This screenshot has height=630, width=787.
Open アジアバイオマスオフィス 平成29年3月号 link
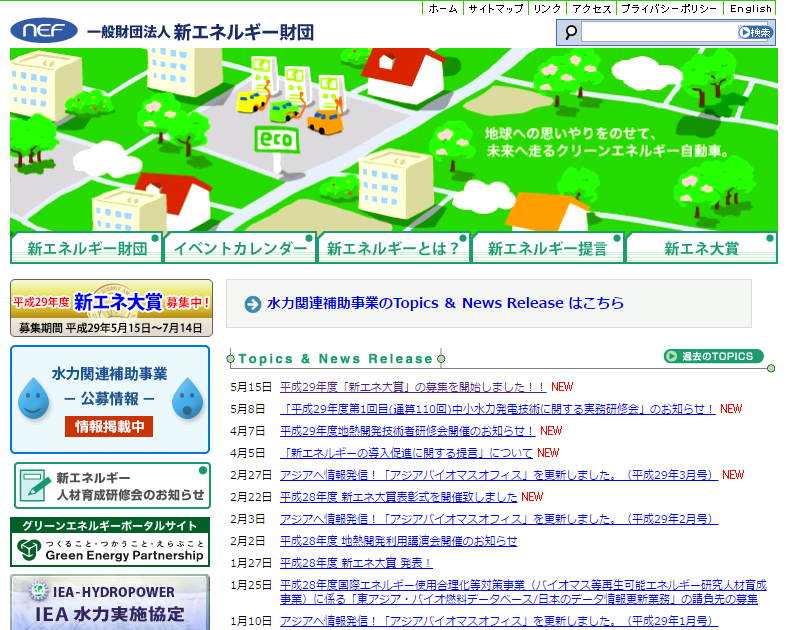(x=499, y=475)
